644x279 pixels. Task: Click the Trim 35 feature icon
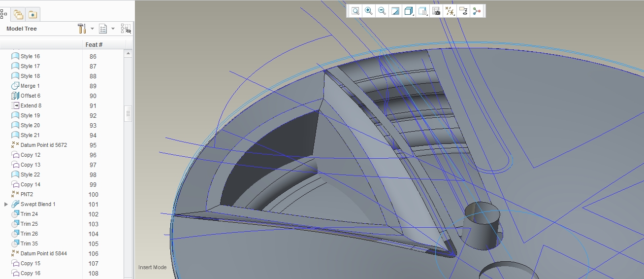tap(15, 244)
